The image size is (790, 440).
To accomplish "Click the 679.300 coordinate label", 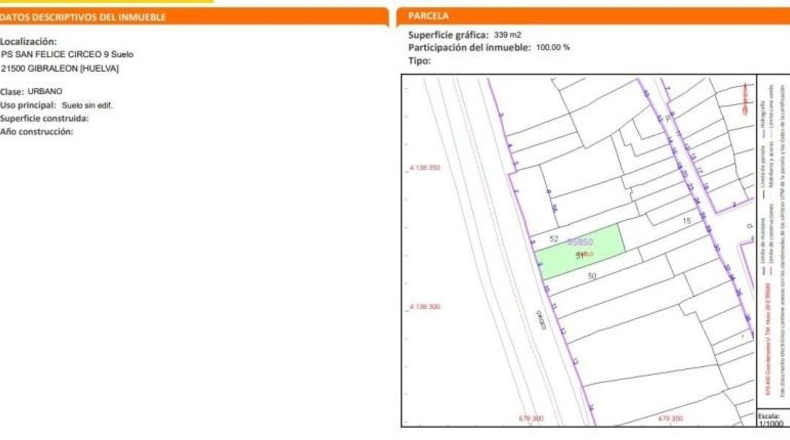I will [x=531, y=418].
